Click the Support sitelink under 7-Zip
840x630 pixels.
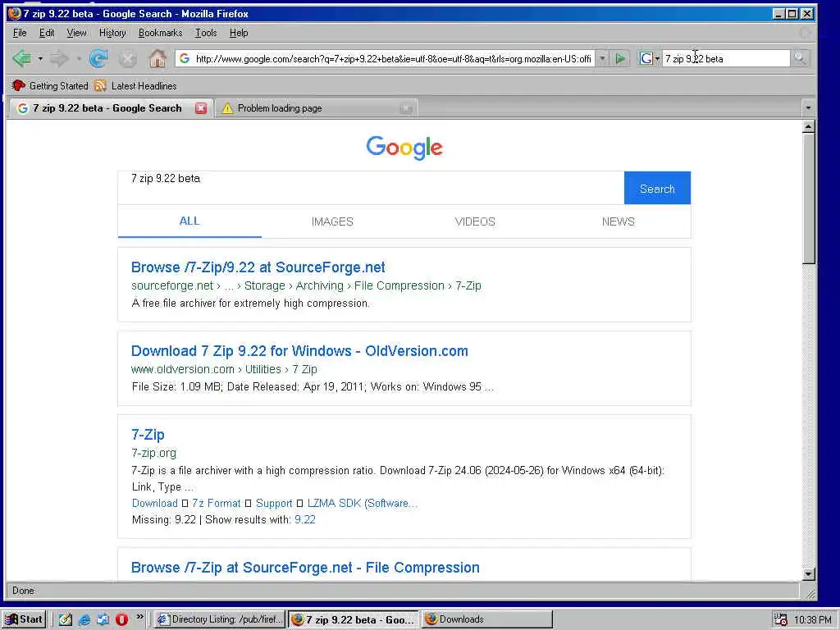point(274,503)
